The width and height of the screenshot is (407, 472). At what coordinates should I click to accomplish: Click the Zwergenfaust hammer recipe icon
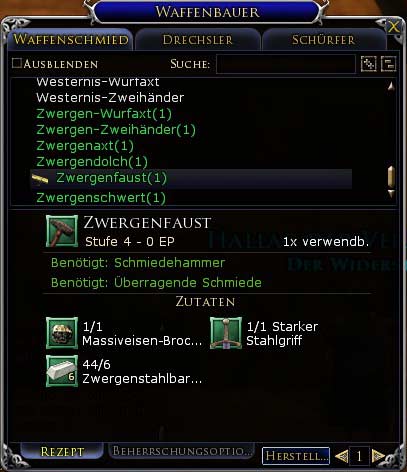click(62, 231)
